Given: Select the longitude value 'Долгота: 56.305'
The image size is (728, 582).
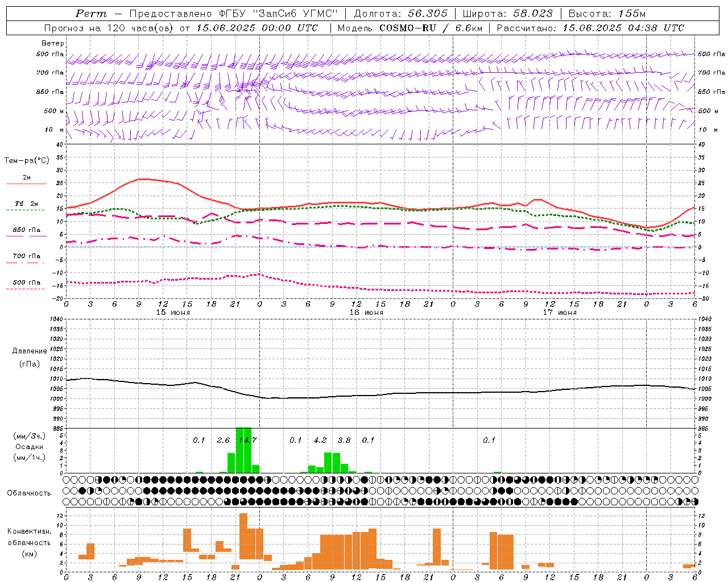Looking at the screenshot, I should pyautogui.click(x=400, y=14).
